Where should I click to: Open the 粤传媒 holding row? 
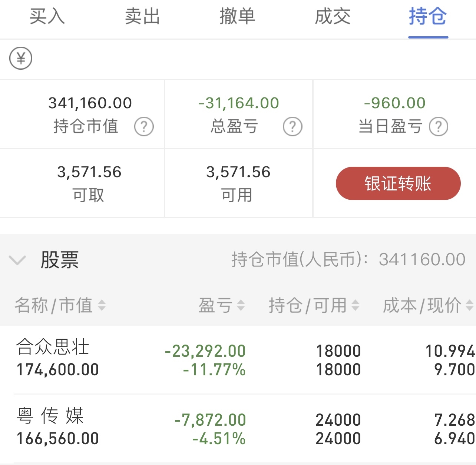point(238,429)
